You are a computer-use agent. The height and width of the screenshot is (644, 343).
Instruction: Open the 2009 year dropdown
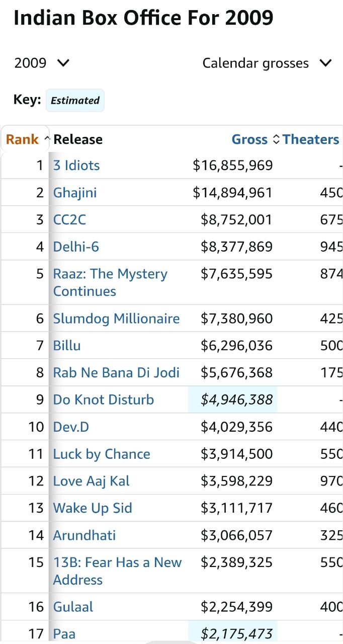tap(42, 63)
